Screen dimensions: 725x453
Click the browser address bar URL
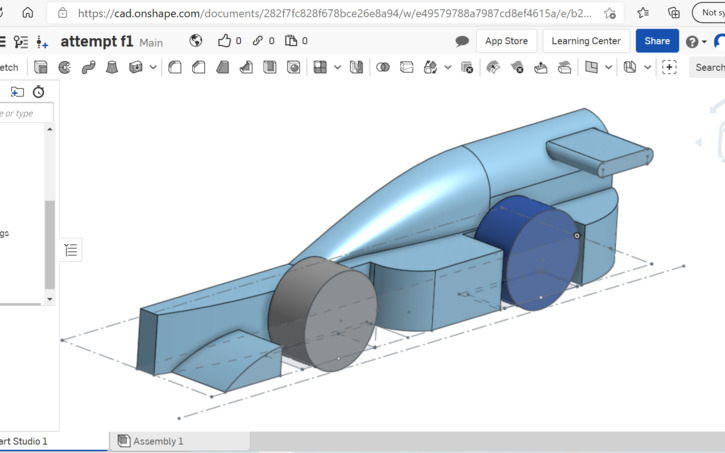[x=335, y=13]
